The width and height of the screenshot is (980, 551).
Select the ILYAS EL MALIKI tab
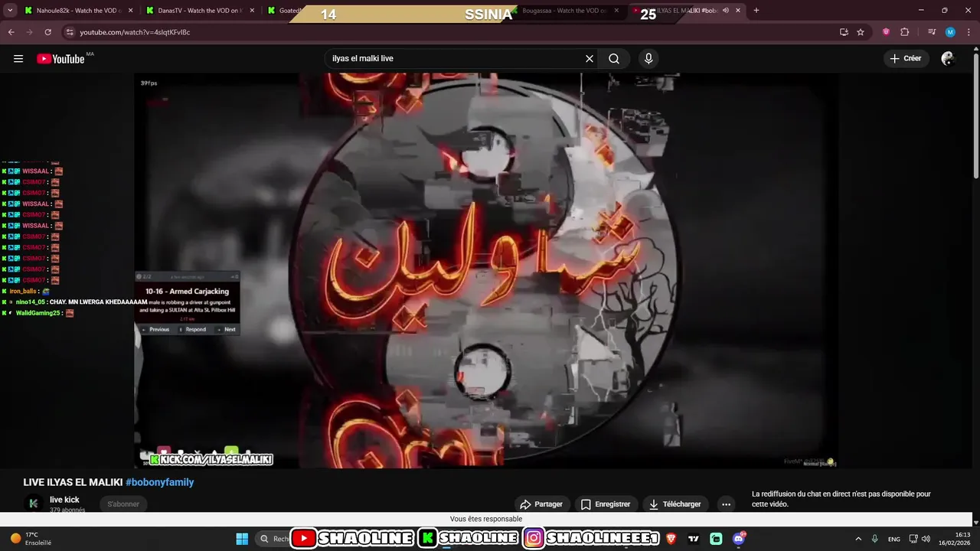point(685,11)
